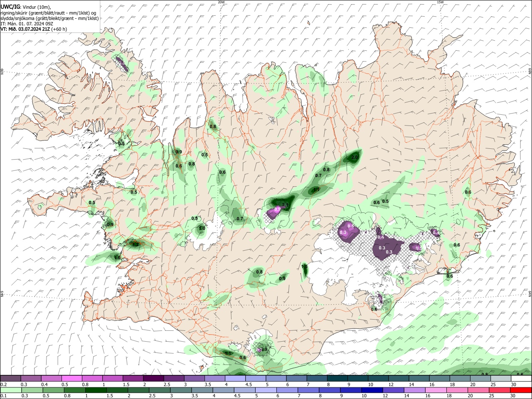This screenshot has width=532, height=399.
Task: Click the 'rigning/skúrir' legend description line
Action: [x=48, y=13]
